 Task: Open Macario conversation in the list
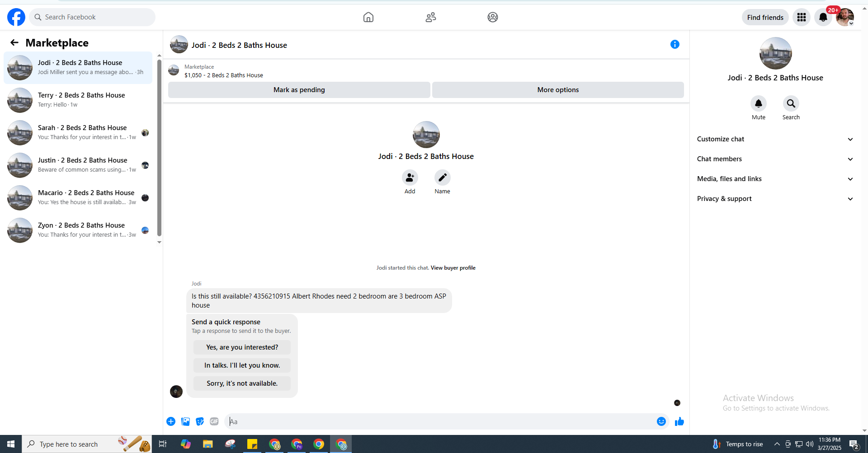point(78,198)
